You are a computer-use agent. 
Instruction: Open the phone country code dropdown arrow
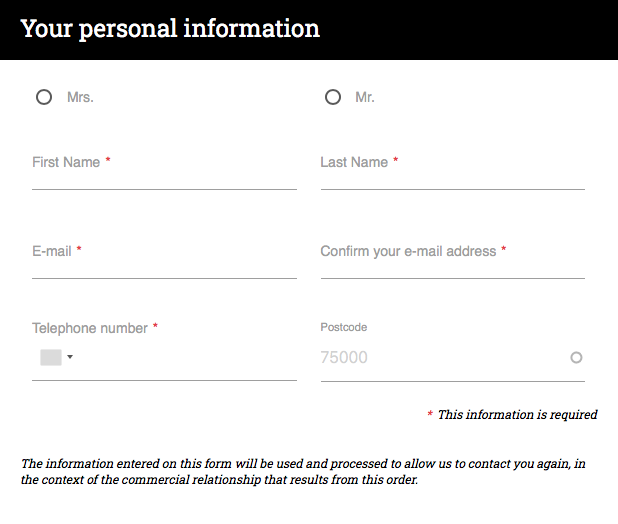coord(70,357)
